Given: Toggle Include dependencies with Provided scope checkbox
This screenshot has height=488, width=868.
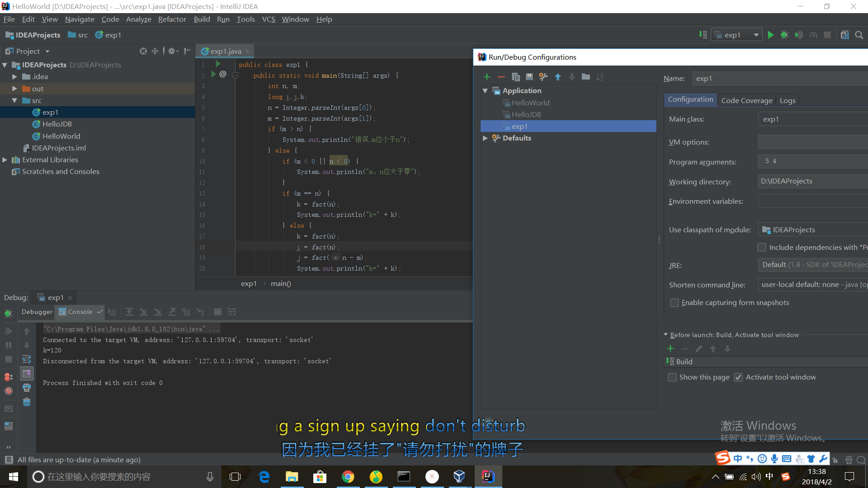Looking at the screenshot, I should (762, 247).
